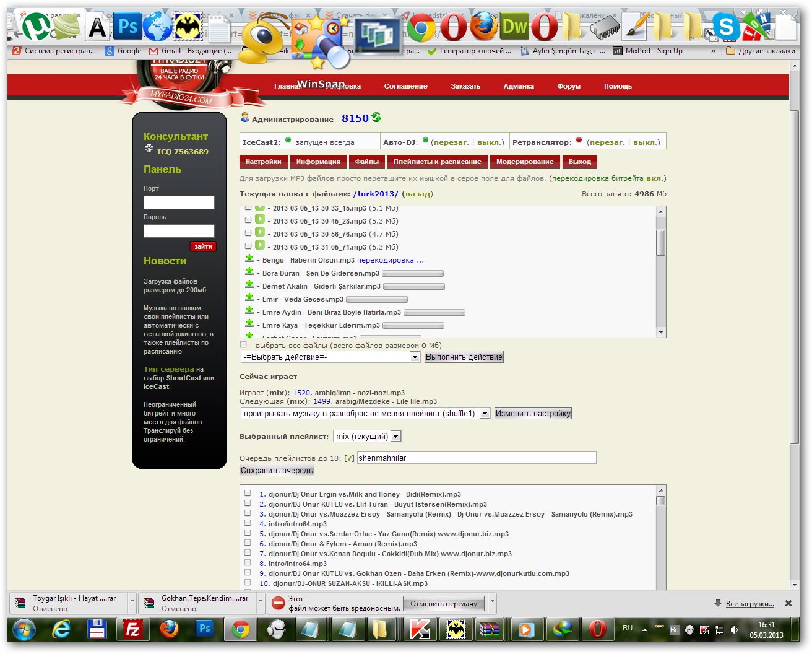The image size is (812, 654).
Task: Expand the shuffle1 playback mode dropdown
Action: 485,414
